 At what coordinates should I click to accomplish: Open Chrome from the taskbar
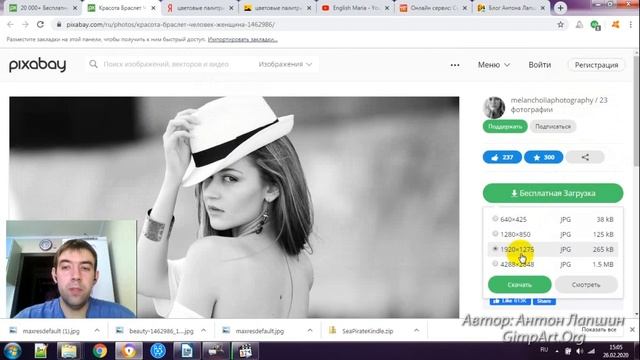pos(99,351)
